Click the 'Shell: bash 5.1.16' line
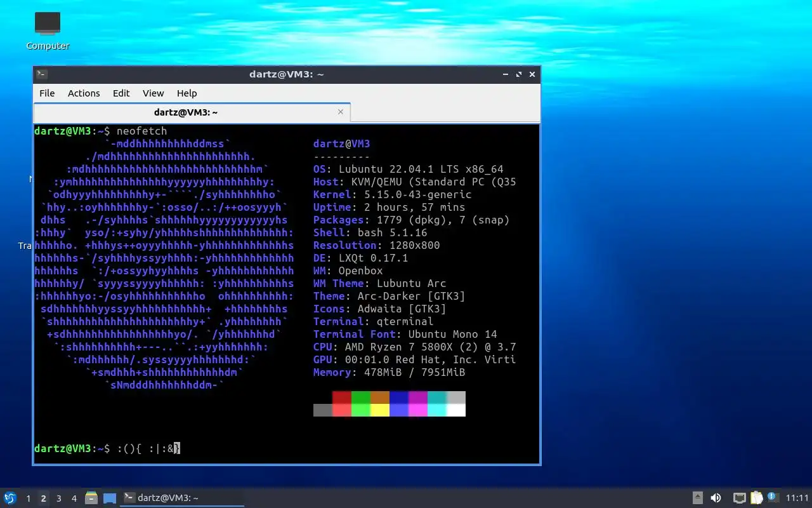The width and height of the screenshot is (812, 508). point(370,232)
